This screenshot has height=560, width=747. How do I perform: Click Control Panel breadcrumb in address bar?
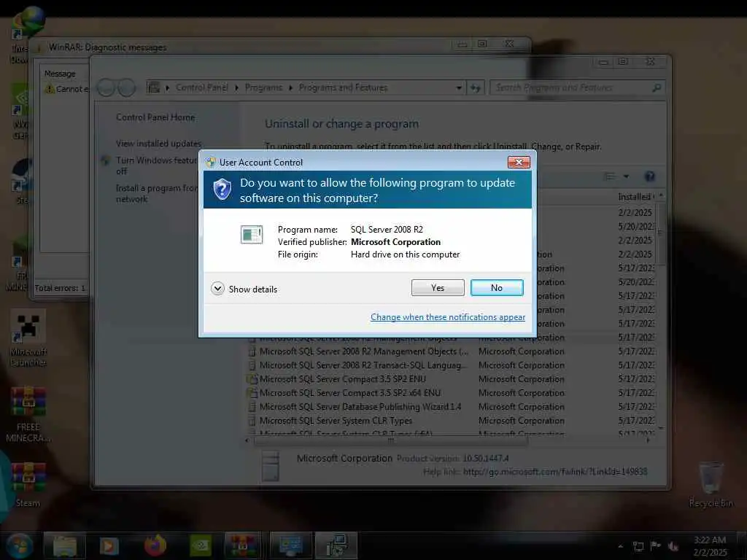pos(201,87)
